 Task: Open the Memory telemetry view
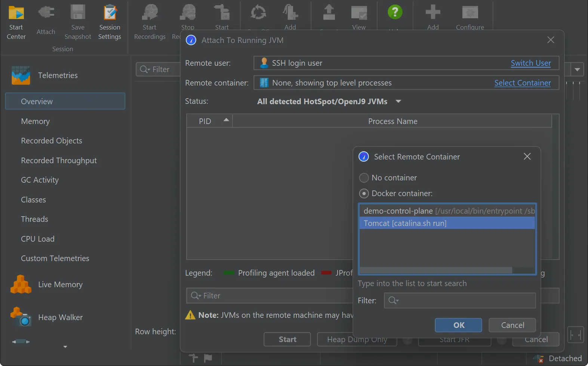(36, 121)
